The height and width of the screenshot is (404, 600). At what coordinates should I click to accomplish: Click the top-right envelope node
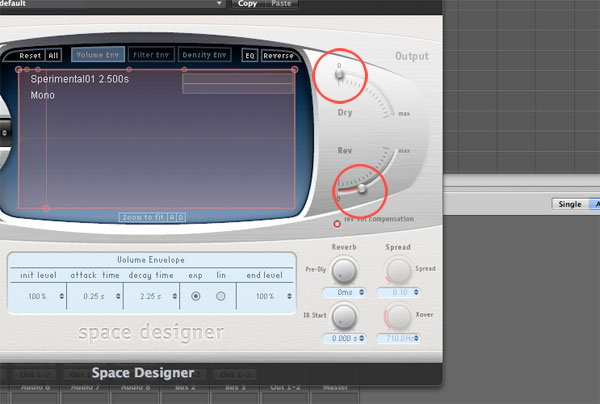294,69
